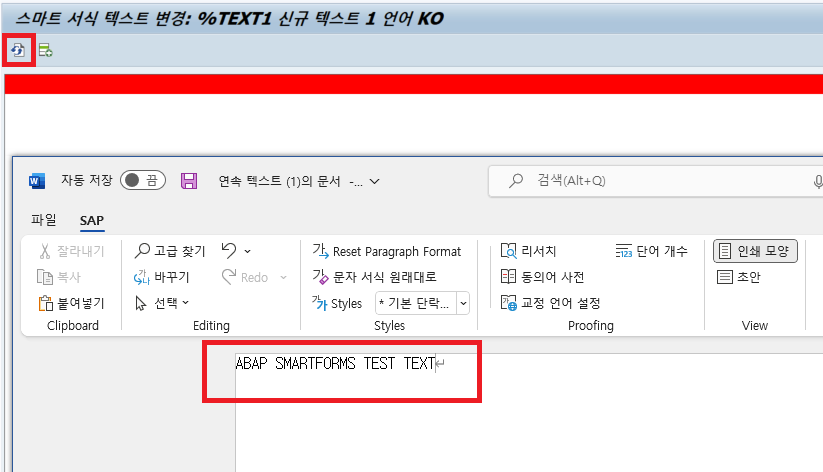
Task: Click Reset Paragraph Format
Action: tap(387, 251)
